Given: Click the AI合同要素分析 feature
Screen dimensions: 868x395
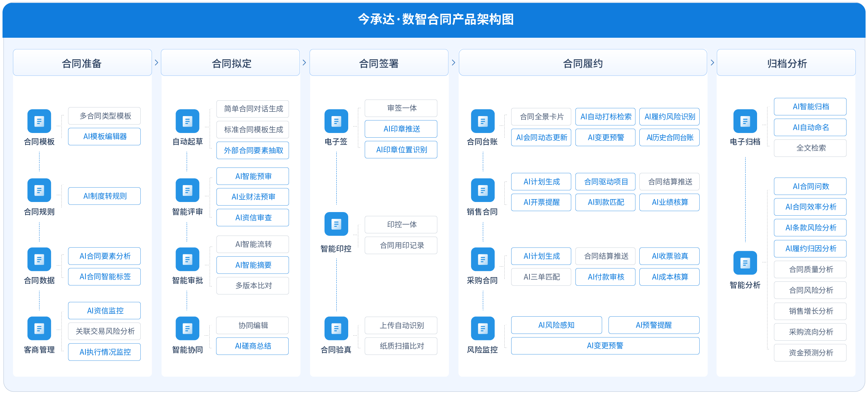Looking at the screenshot, I should tap(104, 256).
